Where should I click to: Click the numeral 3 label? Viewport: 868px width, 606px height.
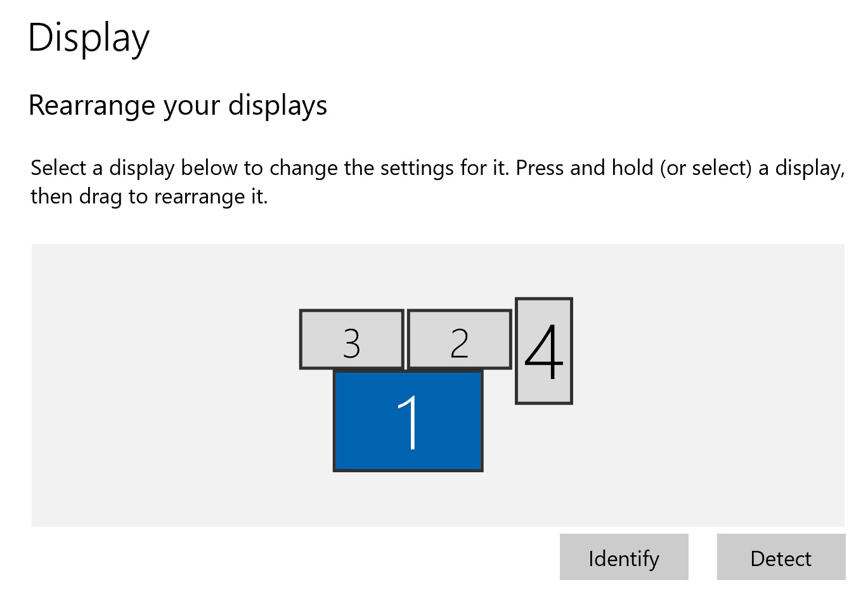(351, 343)
